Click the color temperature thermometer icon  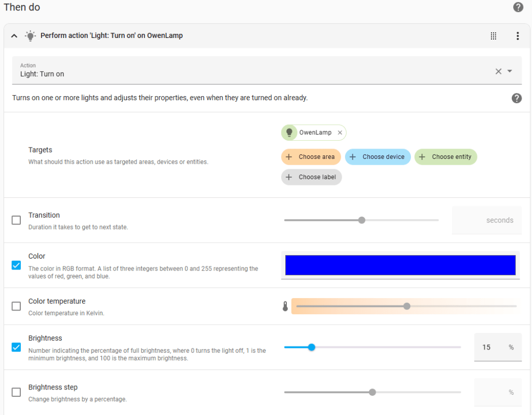click(x=285, y=306)
